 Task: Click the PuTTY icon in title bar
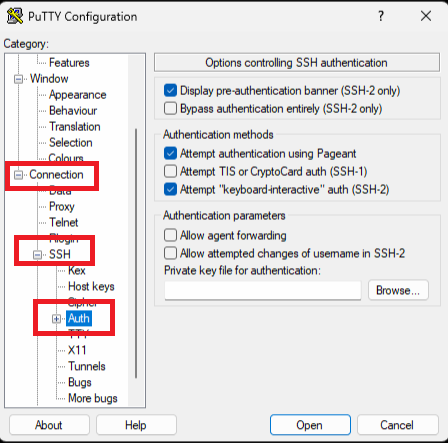15,16
